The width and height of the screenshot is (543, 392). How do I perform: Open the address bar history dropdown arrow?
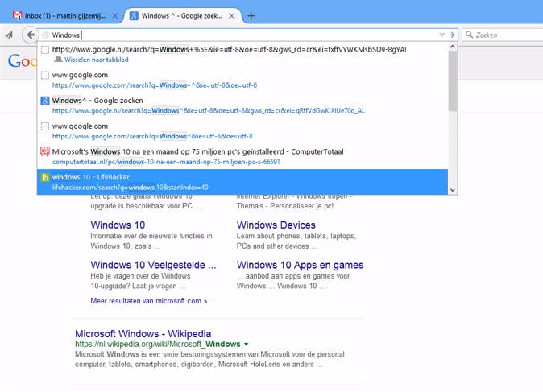(441, 35)
